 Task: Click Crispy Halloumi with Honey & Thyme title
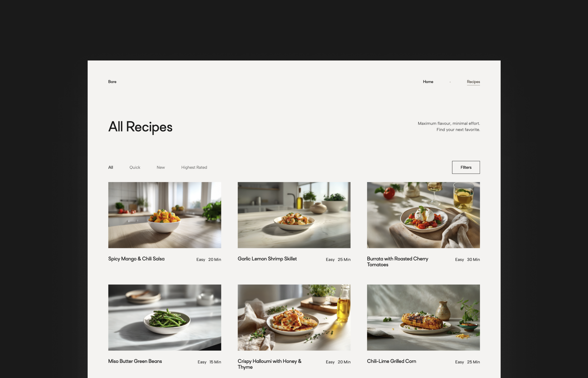(x=270, y=364)
